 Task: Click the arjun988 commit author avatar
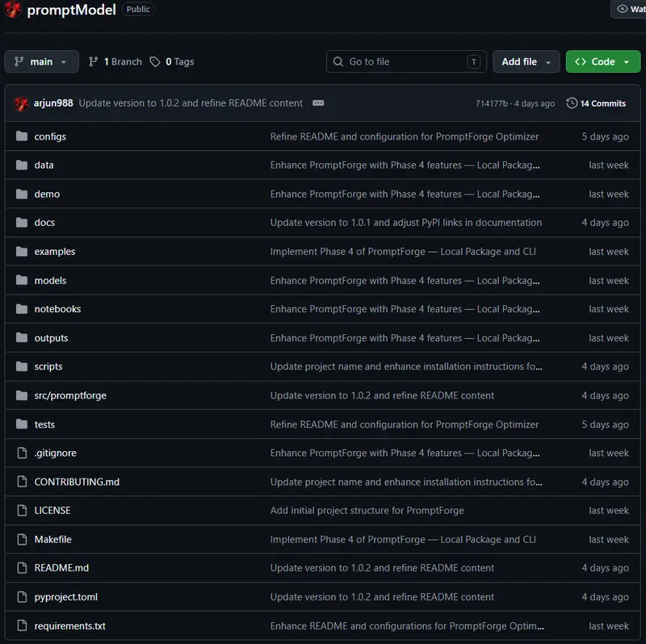click(x=21, y=103)
